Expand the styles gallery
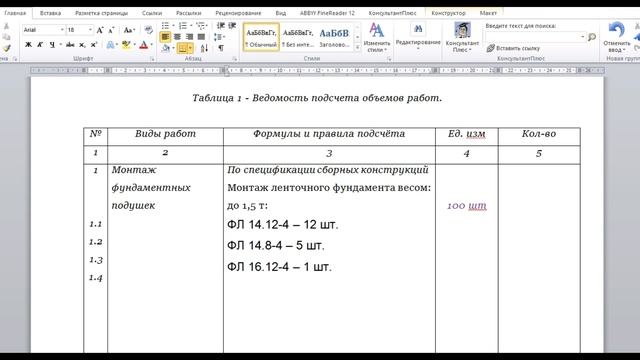Screen dimensions: 640x360 358,48
